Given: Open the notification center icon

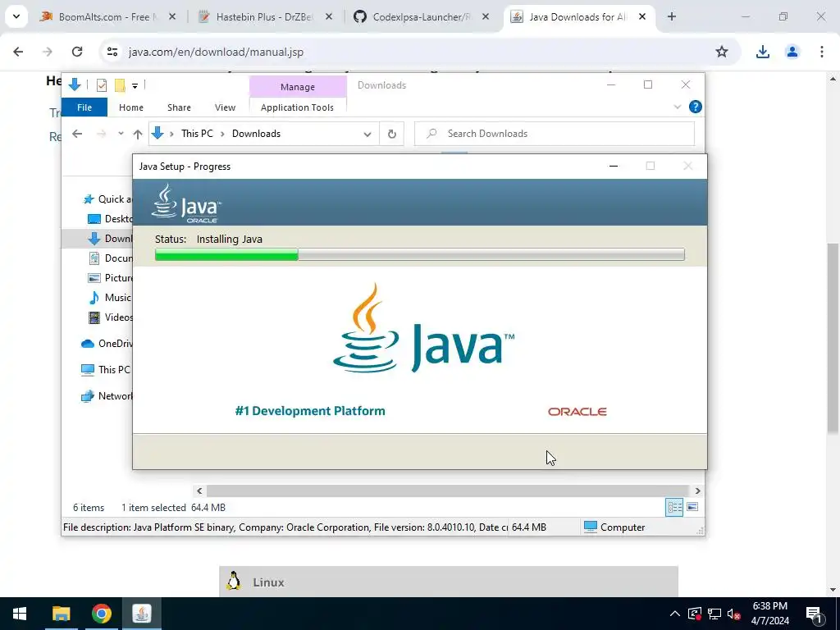Looking at the screenshot, I should 814,614.
